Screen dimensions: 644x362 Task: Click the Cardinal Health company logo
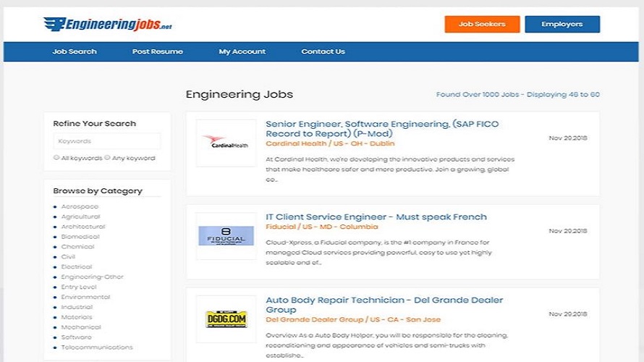(226, 143)
